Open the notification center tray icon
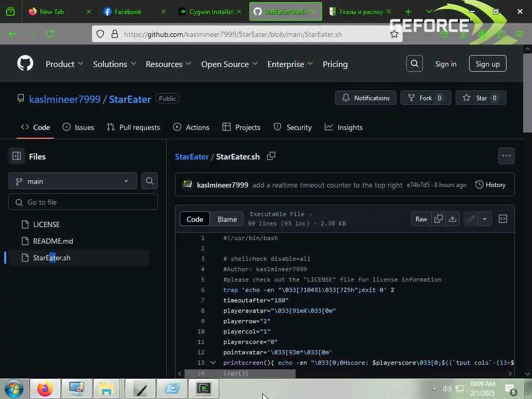This screenshot has width=532, height=399. click(510, 389)
